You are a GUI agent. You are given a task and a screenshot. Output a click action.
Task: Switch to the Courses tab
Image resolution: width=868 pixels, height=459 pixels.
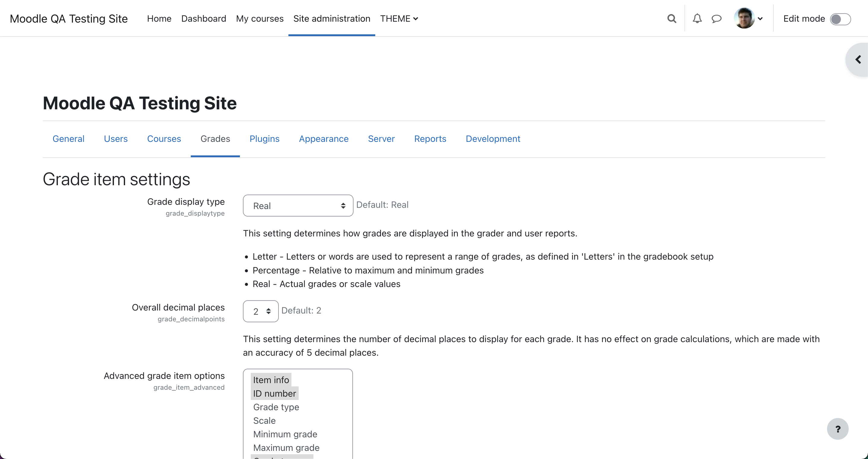click(164, 139)
